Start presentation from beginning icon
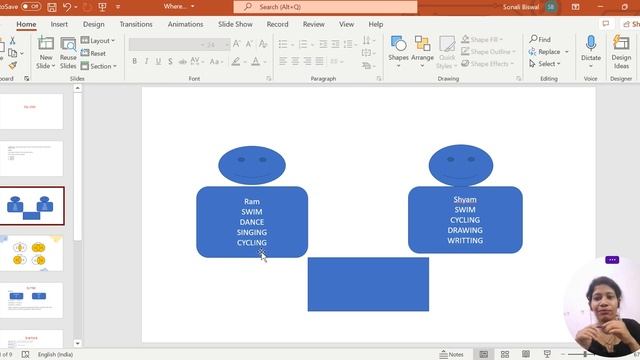Image resolution: width=640 pixels, height=360 pixels. point(102,7)
